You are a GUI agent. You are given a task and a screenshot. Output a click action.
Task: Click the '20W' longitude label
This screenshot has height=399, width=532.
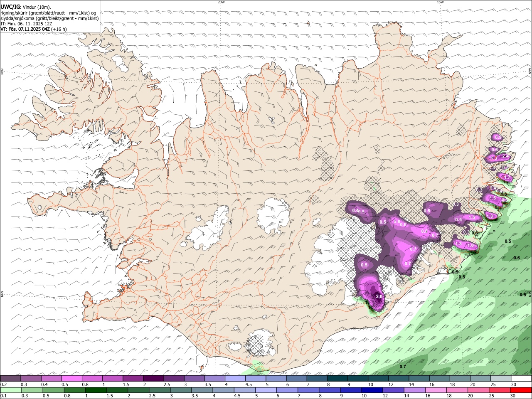[x=221, y=2]
